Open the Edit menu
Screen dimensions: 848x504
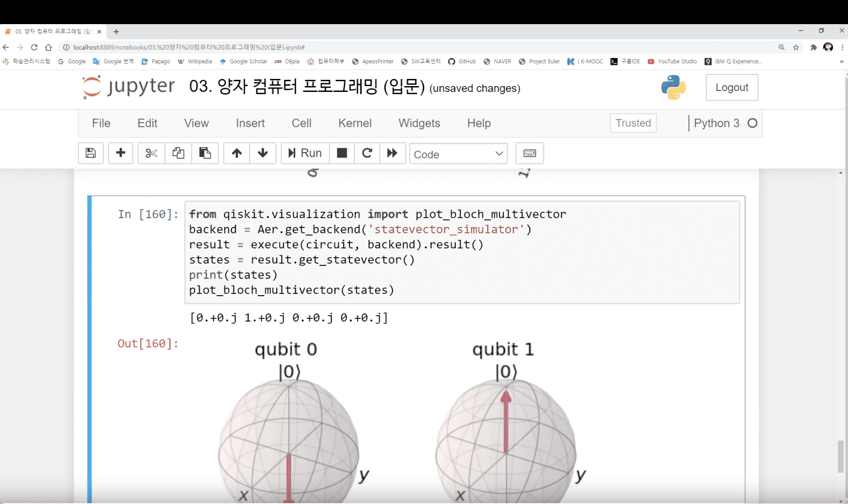pyautogui.click(x=147, y=123)
